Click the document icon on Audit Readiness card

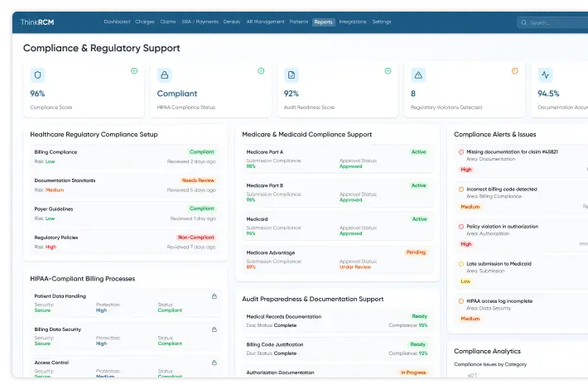[x=292, y=75]
